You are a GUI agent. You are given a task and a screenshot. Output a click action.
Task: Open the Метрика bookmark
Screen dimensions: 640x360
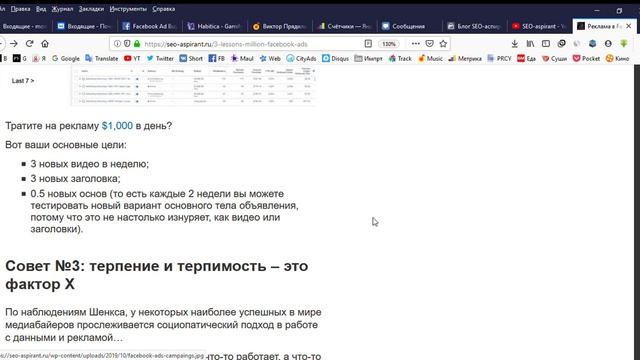pyautogui.click(x=465, y=58)
